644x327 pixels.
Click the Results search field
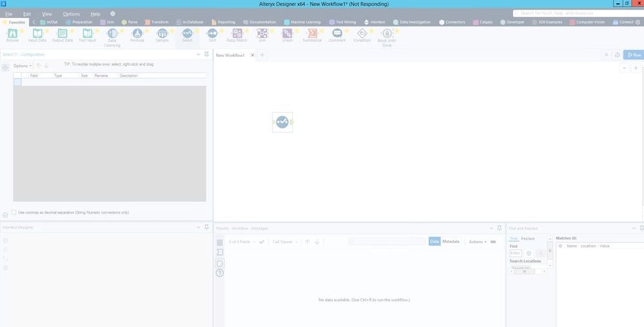click(x=387, y=242)
